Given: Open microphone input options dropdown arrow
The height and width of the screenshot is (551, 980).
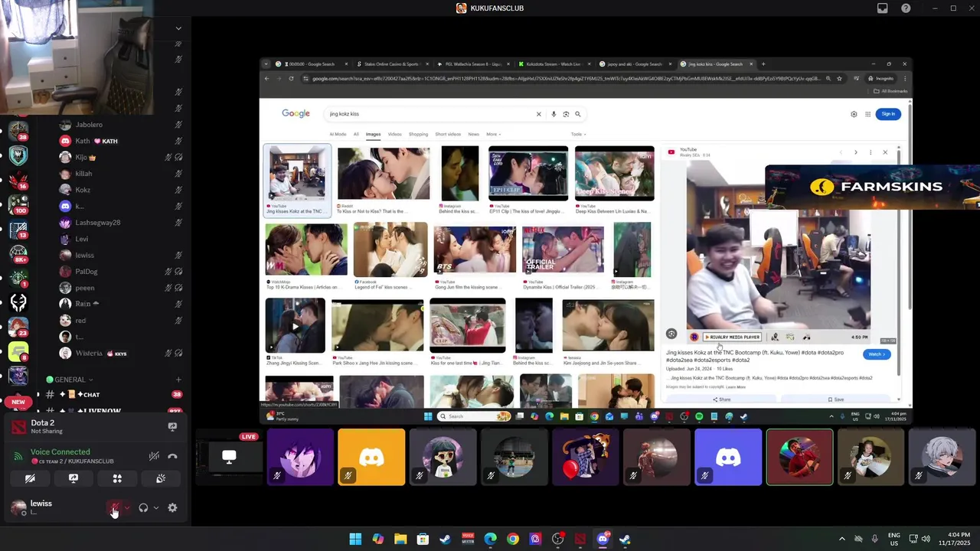Looking at the screenshot, I should [x=127, y=507].
